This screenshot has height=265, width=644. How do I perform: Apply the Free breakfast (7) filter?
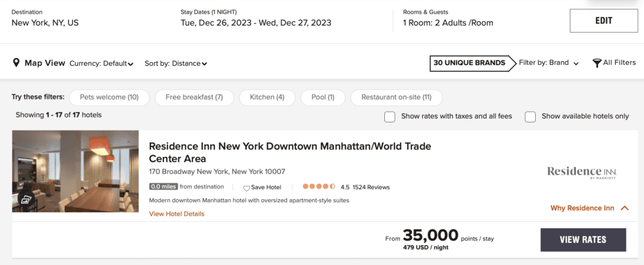194,97
